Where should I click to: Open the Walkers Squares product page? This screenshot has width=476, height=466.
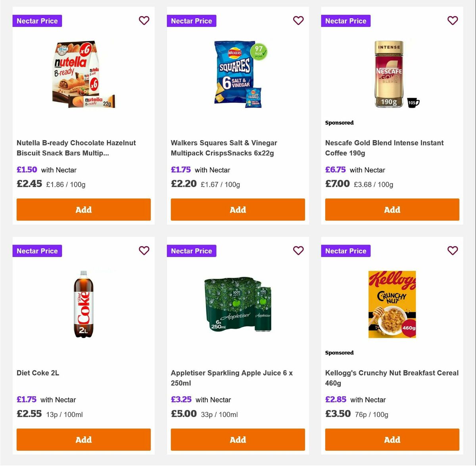click(224, 148)
